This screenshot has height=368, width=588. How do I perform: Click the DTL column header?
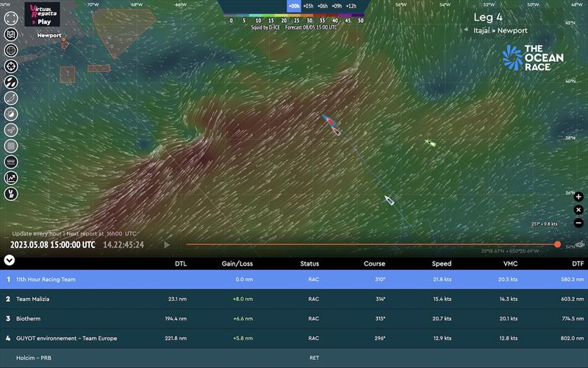pos(181,263)
